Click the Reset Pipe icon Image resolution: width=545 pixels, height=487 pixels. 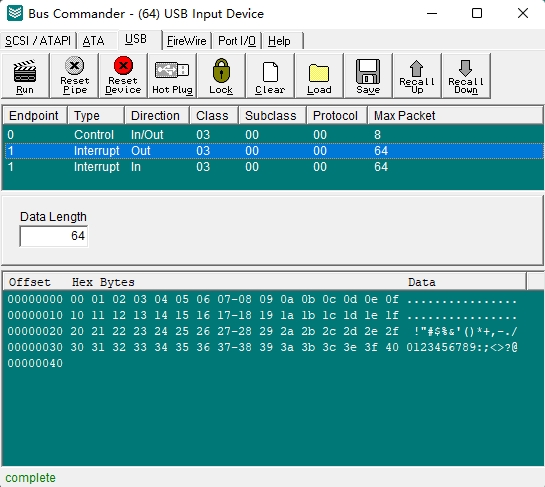tap(74, 65)
